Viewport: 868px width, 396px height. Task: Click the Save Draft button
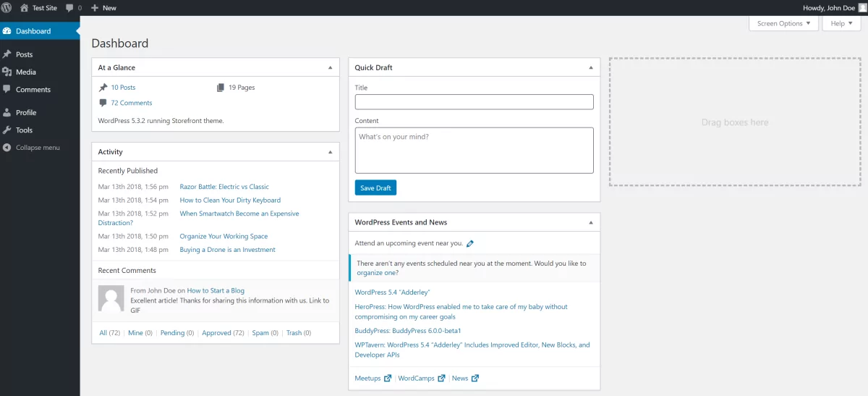[375, 188]
